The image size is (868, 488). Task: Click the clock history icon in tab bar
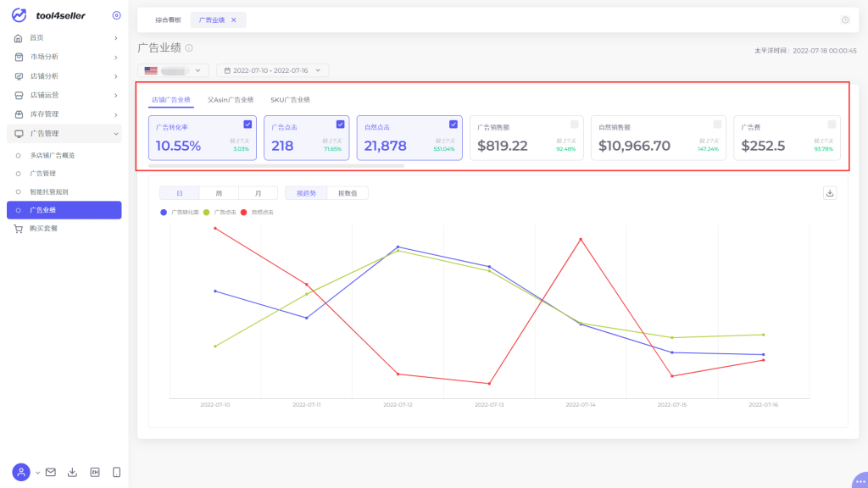click(844, 19)
